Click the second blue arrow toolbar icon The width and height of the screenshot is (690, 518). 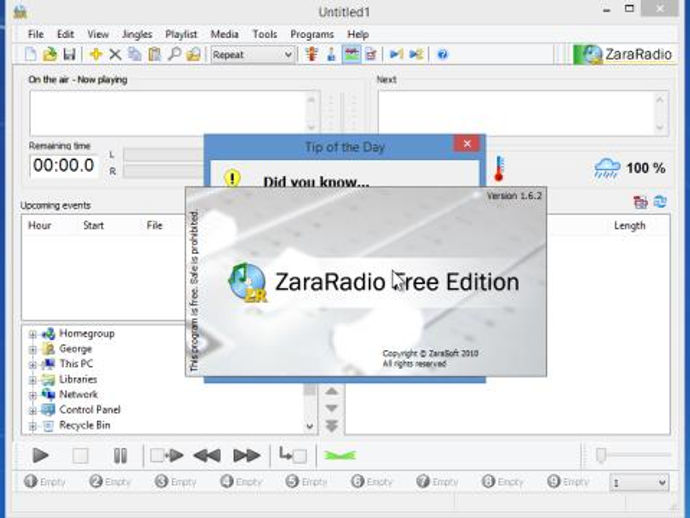click(x=416, y=55)
